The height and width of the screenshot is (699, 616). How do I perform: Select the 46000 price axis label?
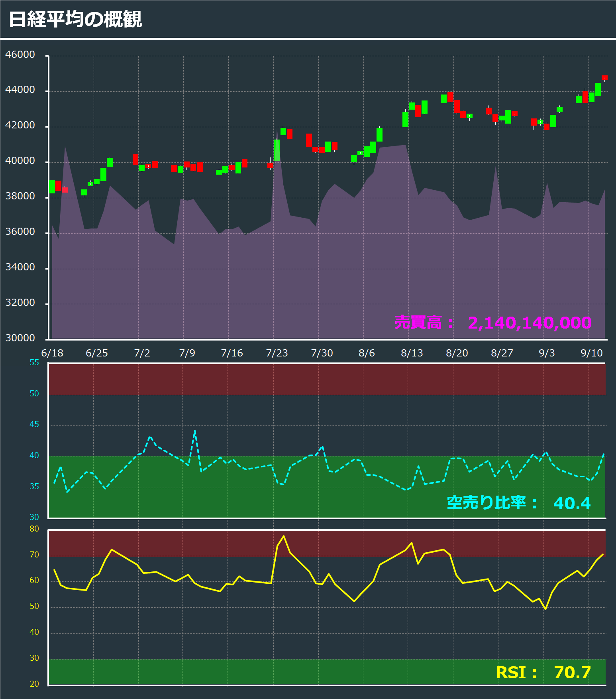20,55
